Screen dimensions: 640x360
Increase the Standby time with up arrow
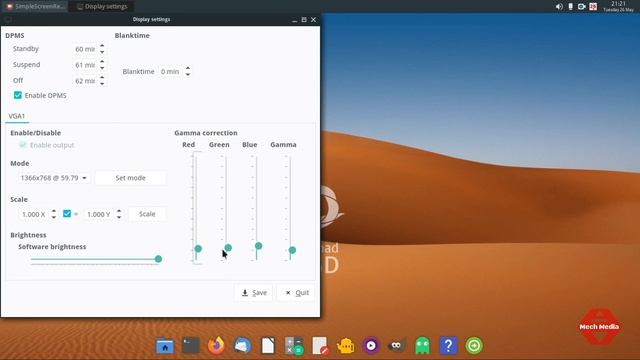click(x=102, y=46)
